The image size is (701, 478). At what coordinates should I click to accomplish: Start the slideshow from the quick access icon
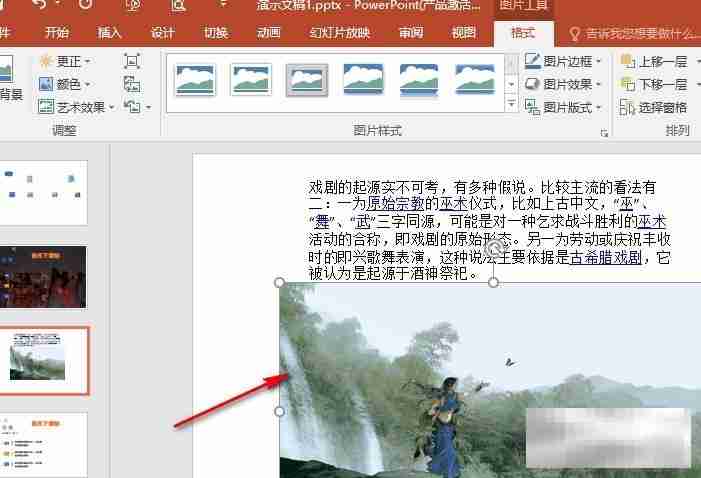tap(133, 5)
